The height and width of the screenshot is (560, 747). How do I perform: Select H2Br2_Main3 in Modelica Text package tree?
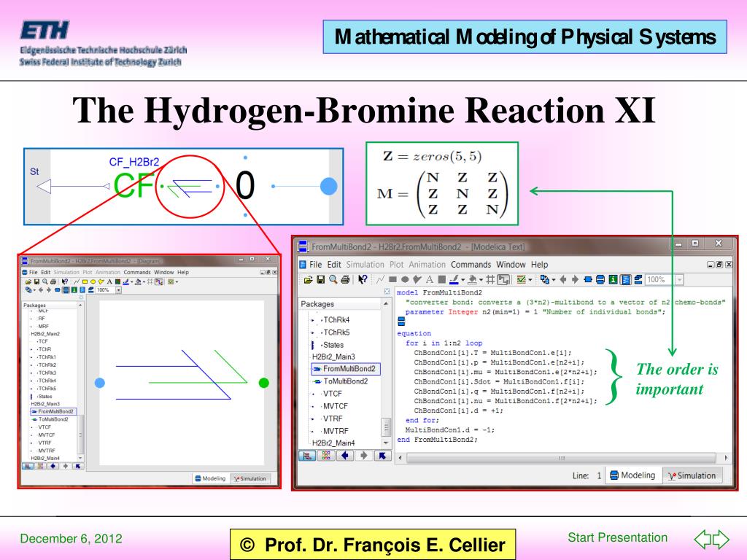333,357
